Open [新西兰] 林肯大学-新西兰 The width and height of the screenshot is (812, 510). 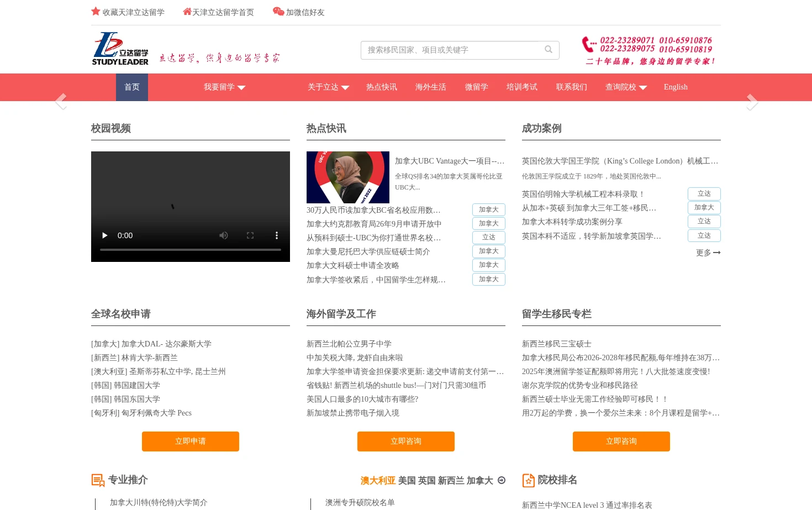(134, 358)
